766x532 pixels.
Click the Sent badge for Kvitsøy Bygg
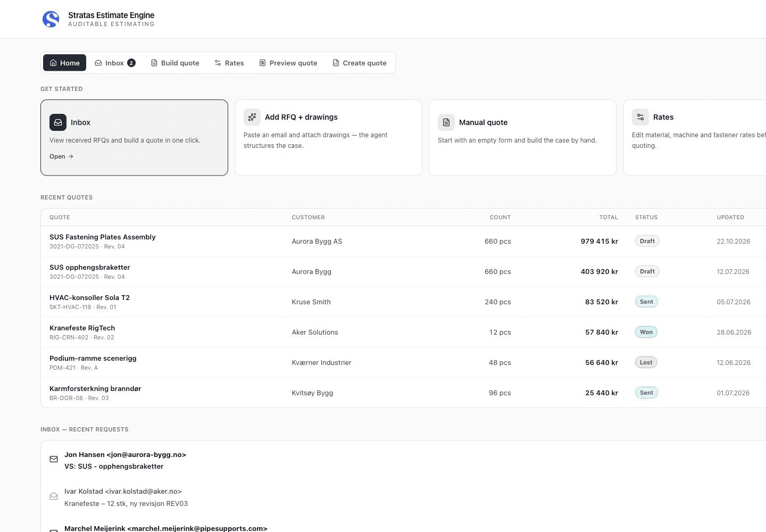coord(646,393)
